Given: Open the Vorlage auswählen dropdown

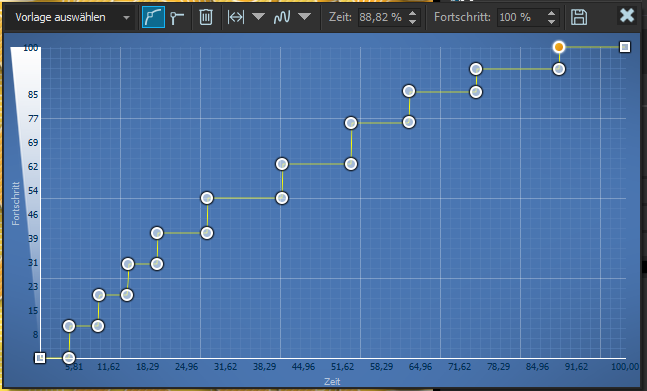Looking at the screenshot, I should [x=70, y=17].
